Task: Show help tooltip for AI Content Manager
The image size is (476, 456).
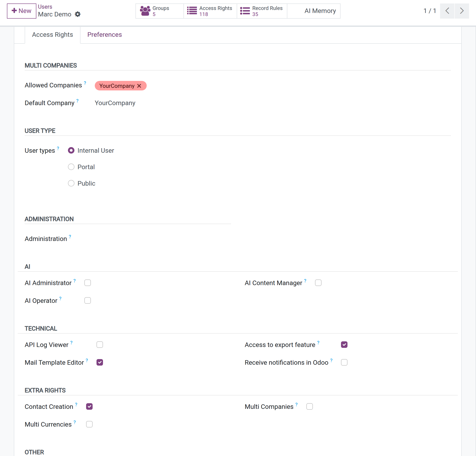Action: [x=305, y=281]
